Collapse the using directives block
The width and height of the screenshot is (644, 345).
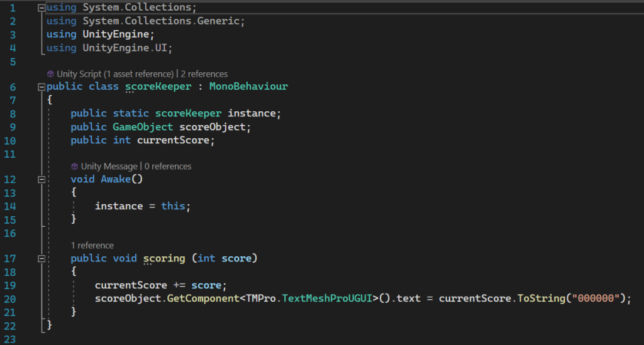(42, 9)
